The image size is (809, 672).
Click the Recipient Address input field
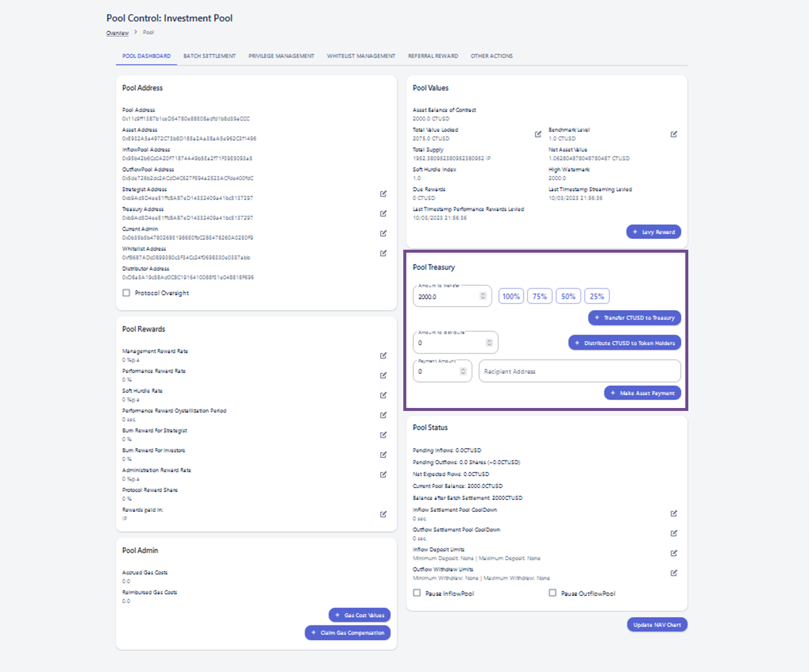click(x=579, y=372)
